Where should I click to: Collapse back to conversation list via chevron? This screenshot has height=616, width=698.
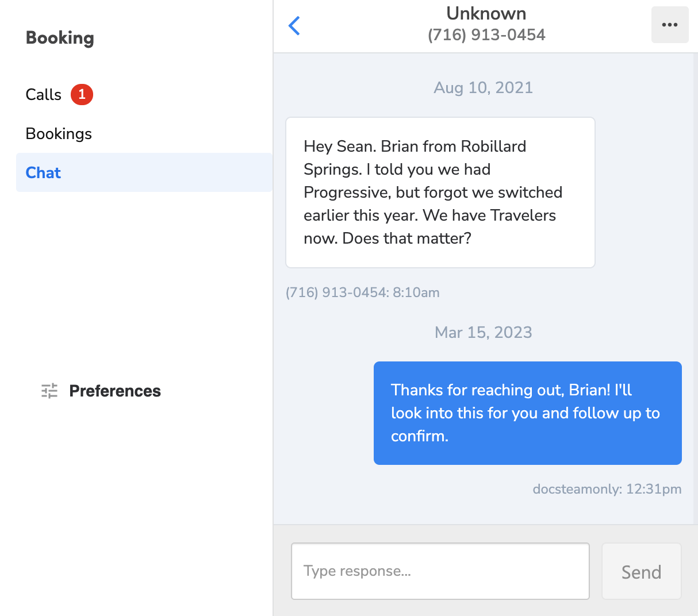[x=294, y=25]
